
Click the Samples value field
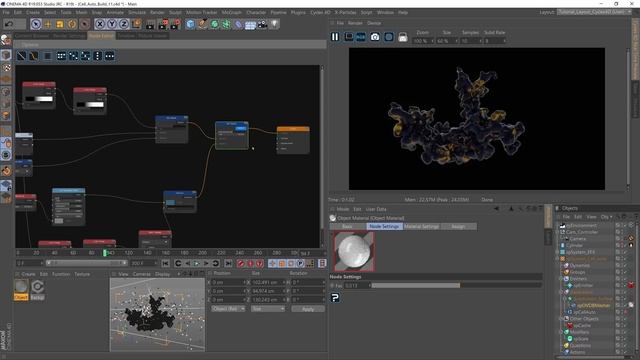471,41
